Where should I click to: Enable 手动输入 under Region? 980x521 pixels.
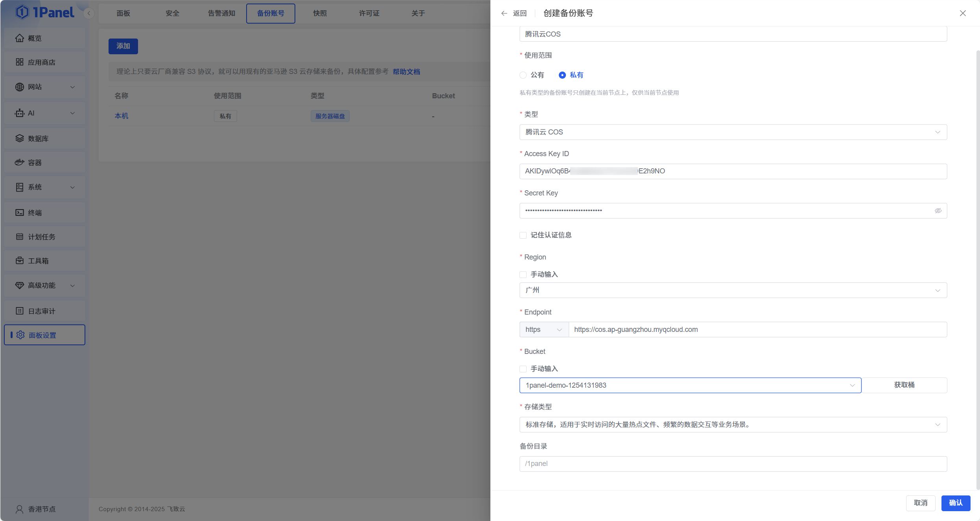523,274
